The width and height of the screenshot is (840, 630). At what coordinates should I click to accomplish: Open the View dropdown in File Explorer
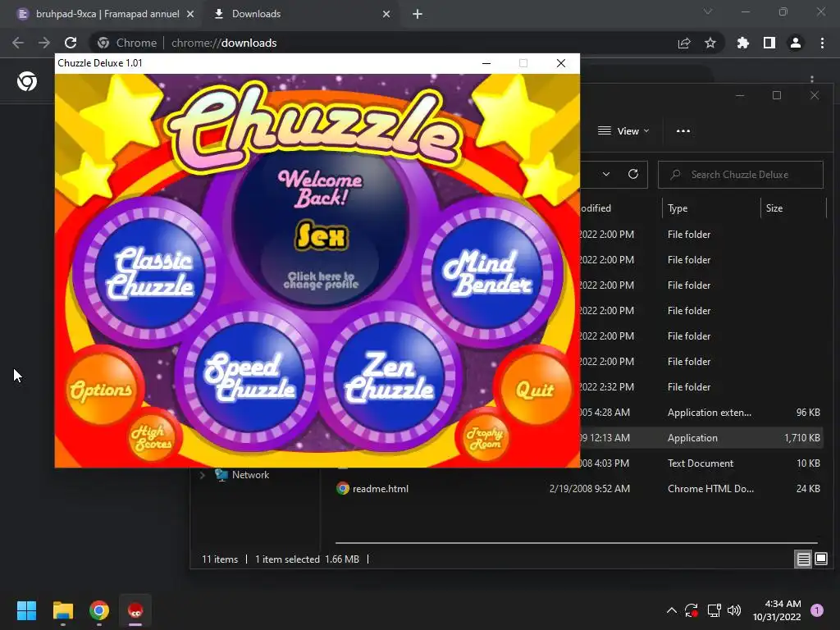coord(623,131)
